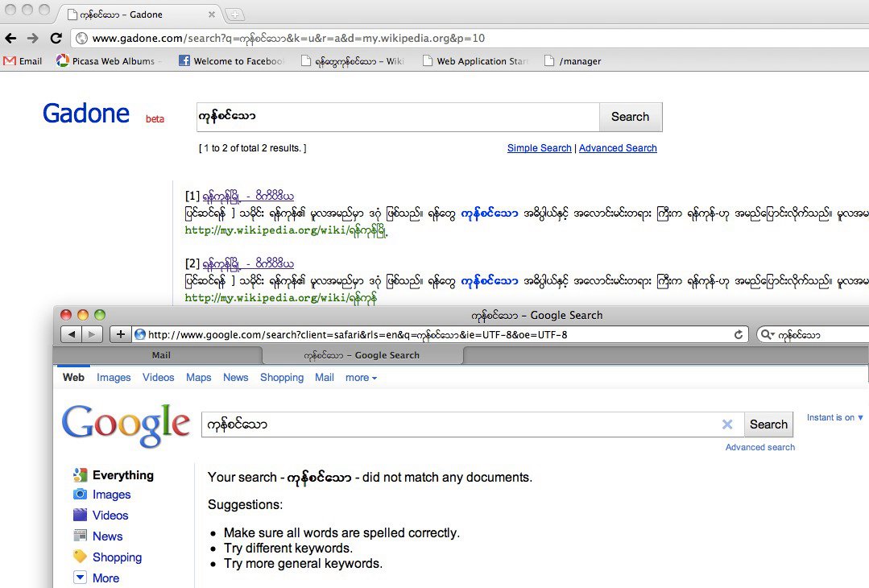Close the Gadone Chrome tab
Screen dimensions: 869x588
point(212,15)
